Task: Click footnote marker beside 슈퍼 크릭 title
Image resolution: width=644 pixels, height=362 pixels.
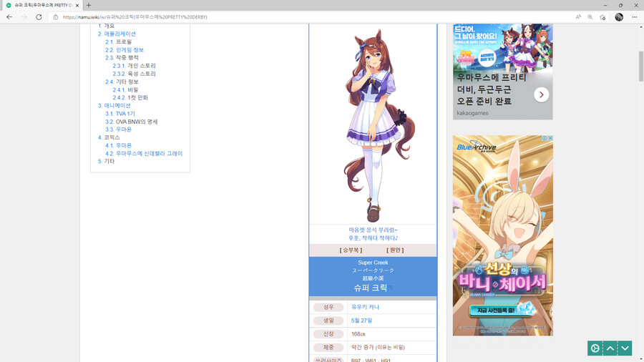Action: [390, 287]
